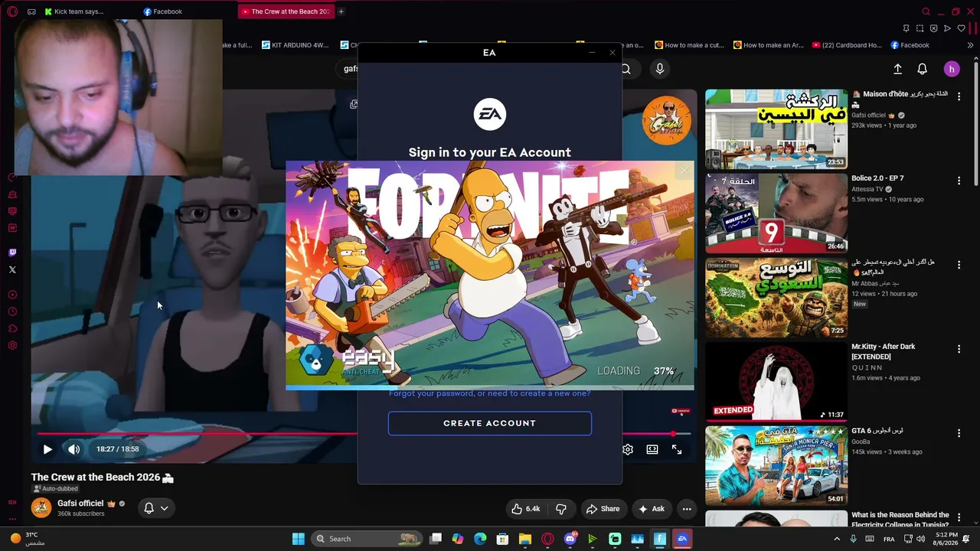The height and width of the screenshot is (551, 980).
Task: Open the Gafsi officiel channel name
Action: [80, 504]
